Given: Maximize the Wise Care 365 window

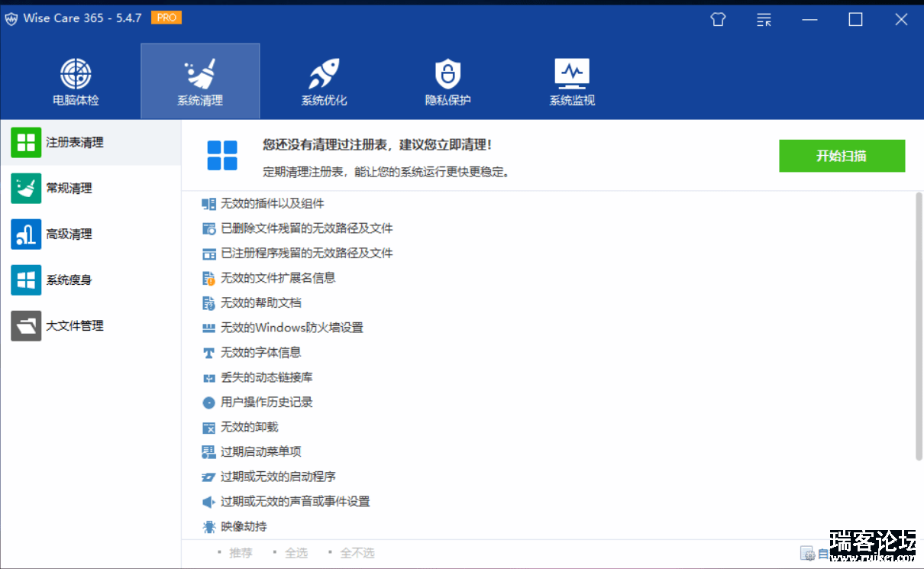Looking at the screenshot, I should pyautogui.click(x=855, y=20).
